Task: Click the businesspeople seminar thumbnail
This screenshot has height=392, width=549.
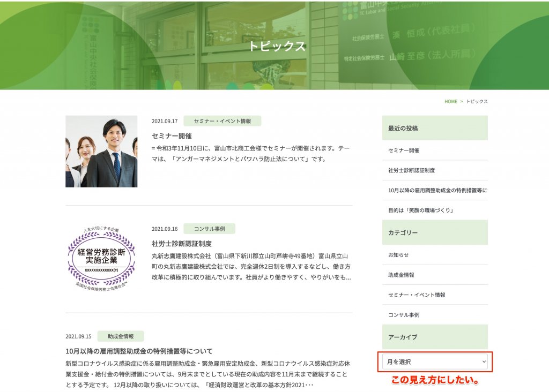Action: pyautogui.click(x=101, y=152)
